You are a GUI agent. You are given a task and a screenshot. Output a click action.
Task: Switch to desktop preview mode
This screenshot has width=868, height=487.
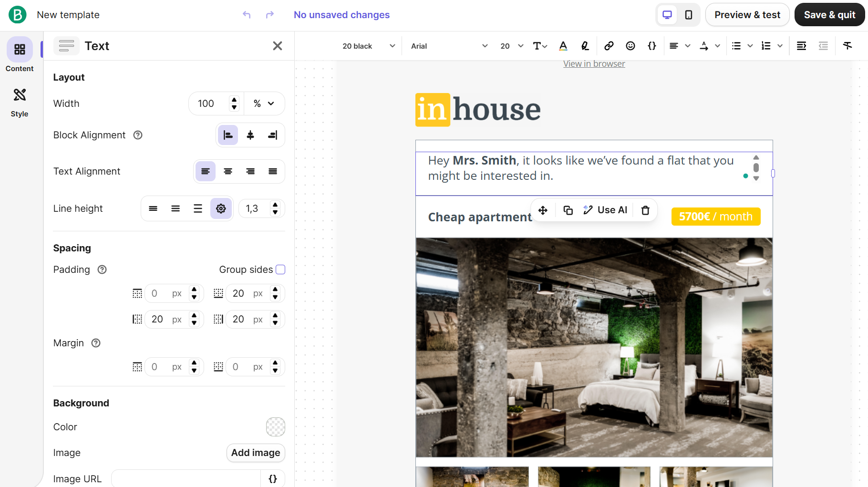pyautogui.click(x=667, y=15)
